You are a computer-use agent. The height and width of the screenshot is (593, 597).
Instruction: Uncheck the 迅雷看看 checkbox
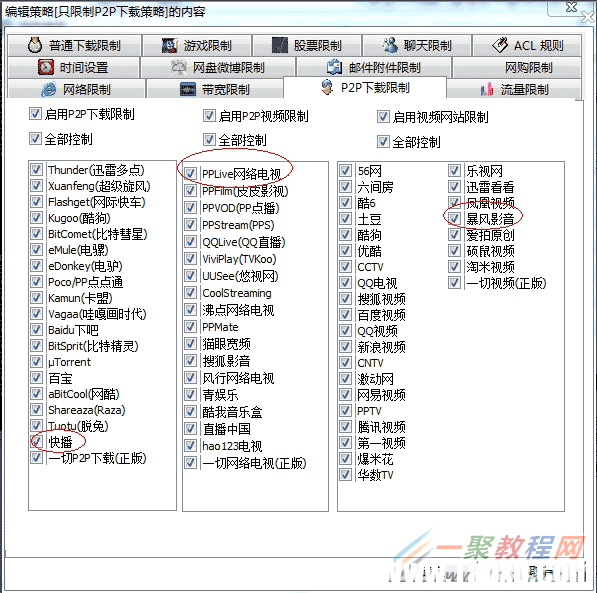click(454, 187)
